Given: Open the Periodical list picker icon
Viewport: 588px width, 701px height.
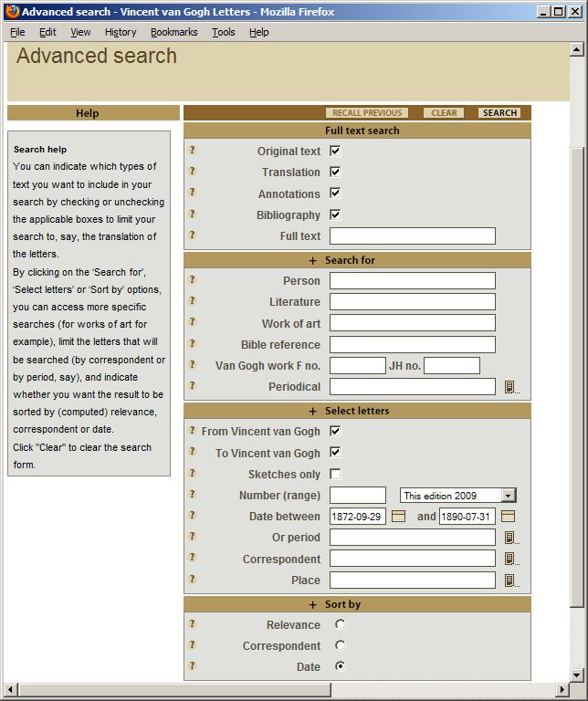Looking at the screenshot, I should pos(510,387).
